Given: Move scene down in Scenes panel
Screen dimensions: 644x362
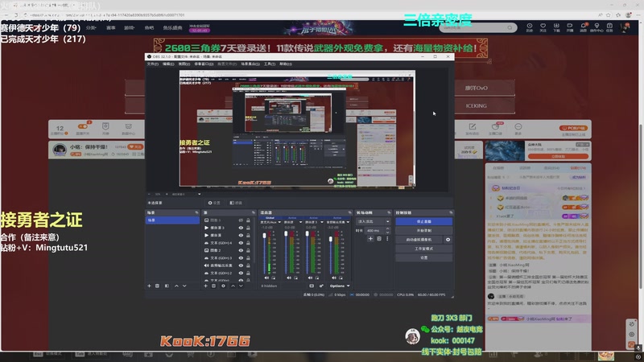Looking at the screenshot, I should pos(184,286).
